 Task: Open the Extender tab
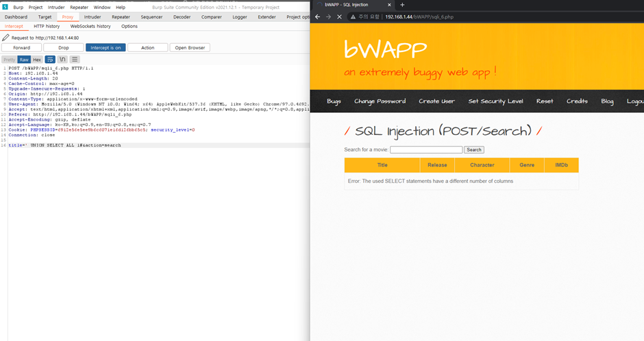coord(267,17)
